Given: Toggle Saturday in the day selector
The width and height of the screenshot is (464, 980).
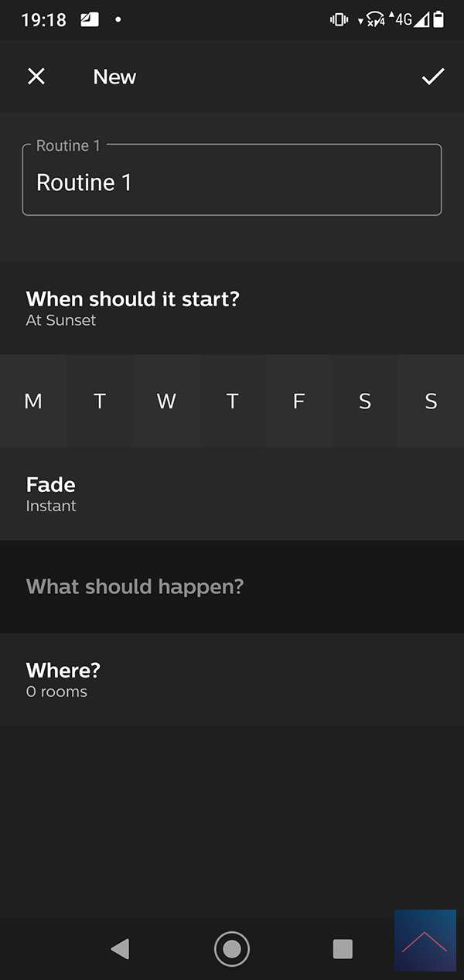Looking at the screenshot, I should pos(365,401).
